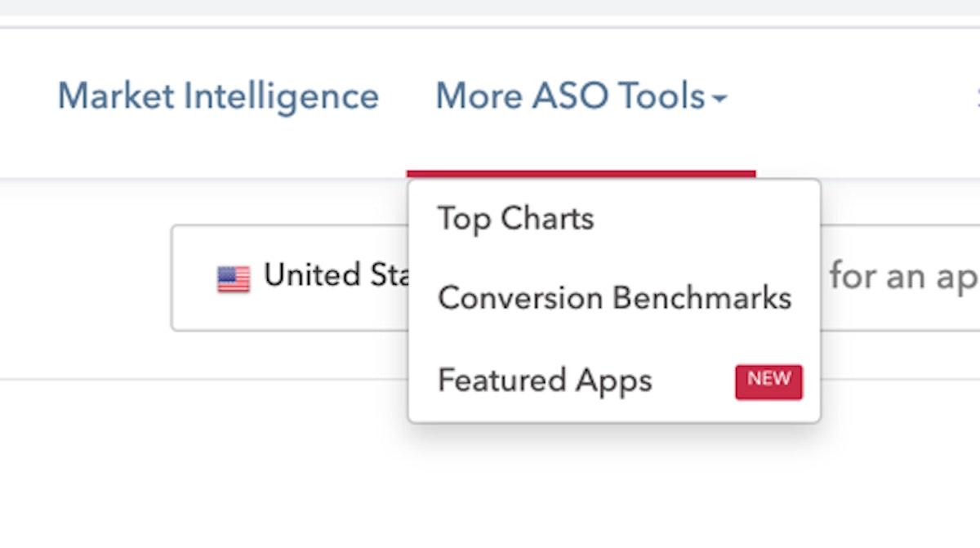
Task: Go to Market Intelligence
Action: point(218,96)
